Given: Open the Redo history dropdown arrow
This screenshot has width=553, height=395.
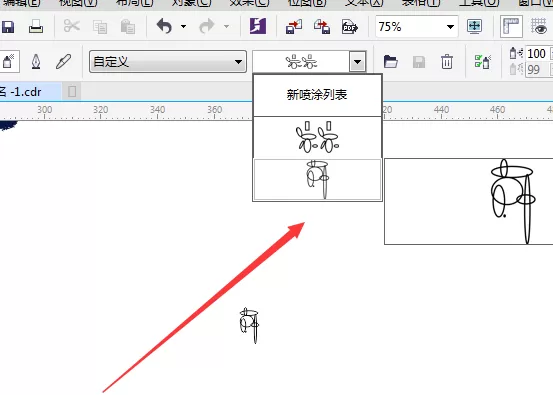Looking at the screenshot, I should [226, 26].
